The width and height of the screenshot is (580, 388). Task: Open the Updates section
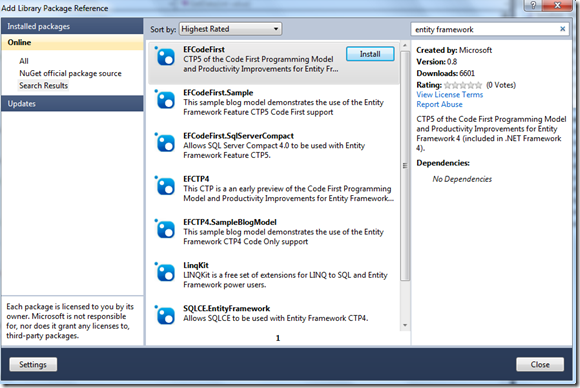72,104
